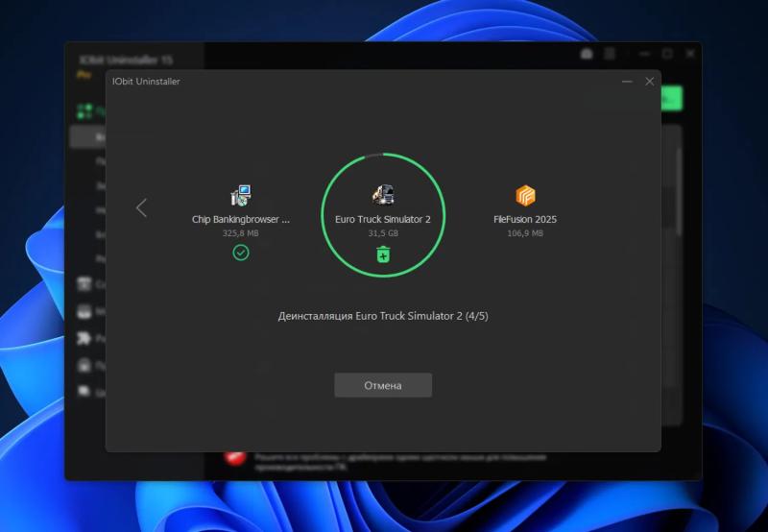Click the main window vertical scrollbar
768x532 pixels.
coord(681,192)
